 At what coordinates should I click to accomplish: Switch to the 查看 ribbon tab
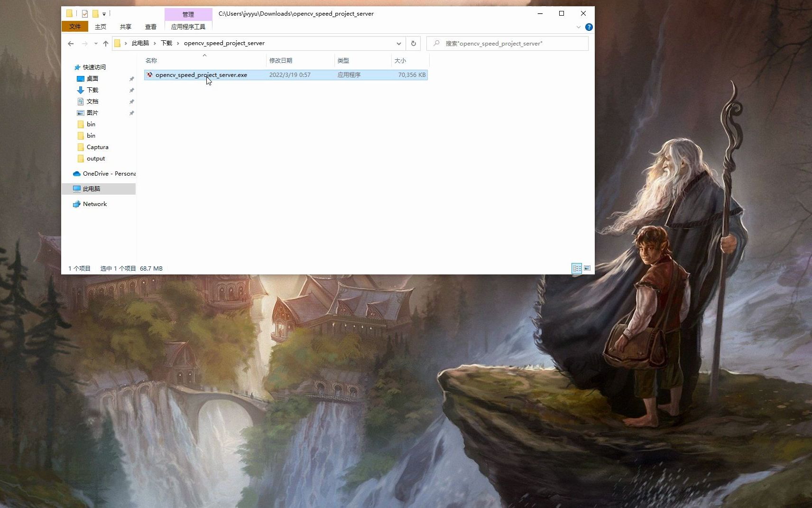(x=151, y=27)
